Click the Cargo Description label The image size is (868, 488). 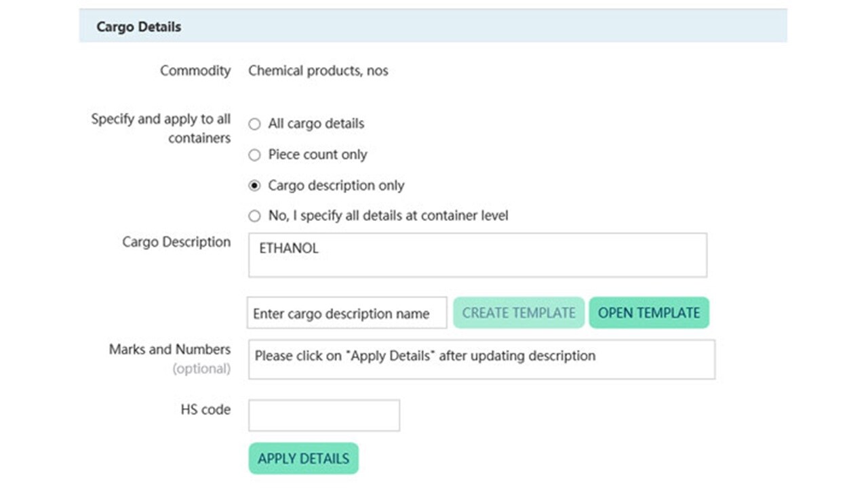click(x=176, y=242)
